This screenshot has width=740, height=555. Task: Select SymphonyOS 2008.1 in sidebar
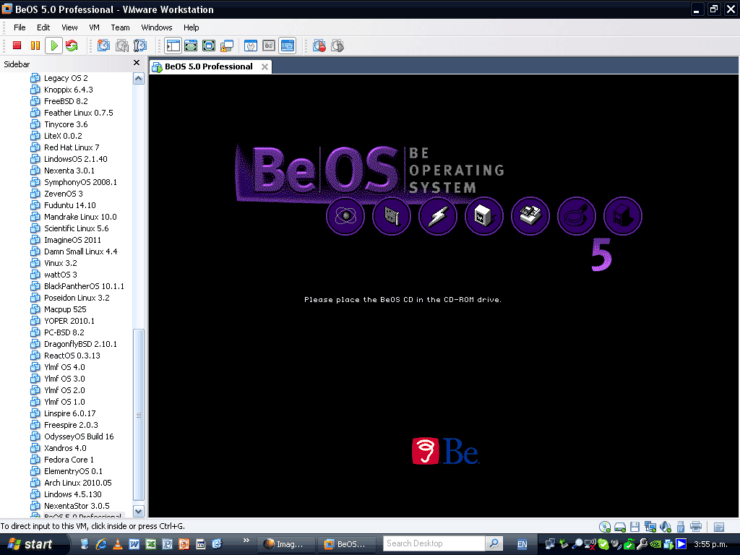pos(81,182)
